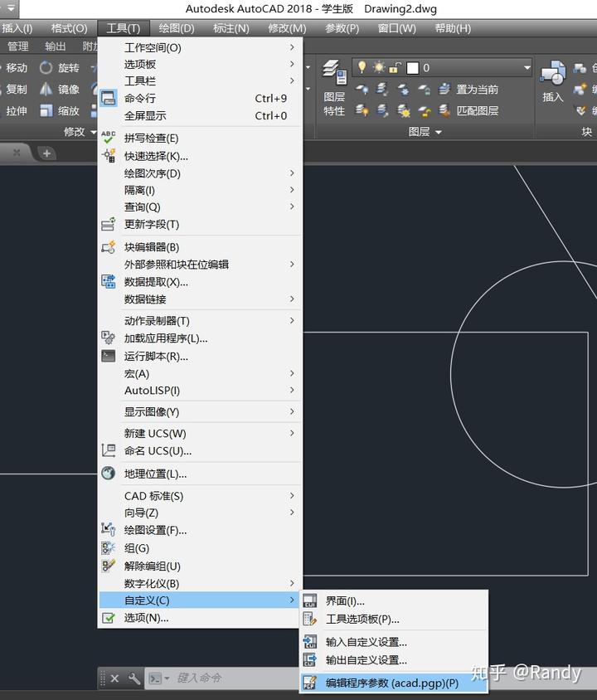This screenshot has width=597, height=700.
Task: Click the 匹配图层 button
Action: point(468,110)
